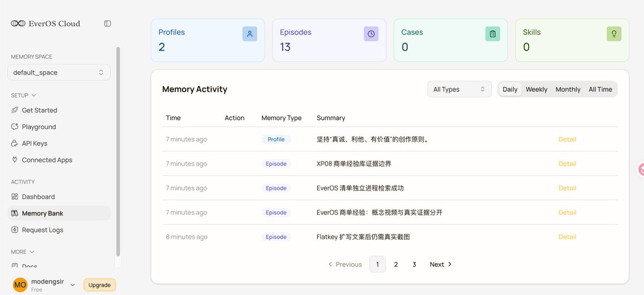The width and height of the screenshot is (644, 295).
Task: Select the All Time range
Action: (601, 89)
